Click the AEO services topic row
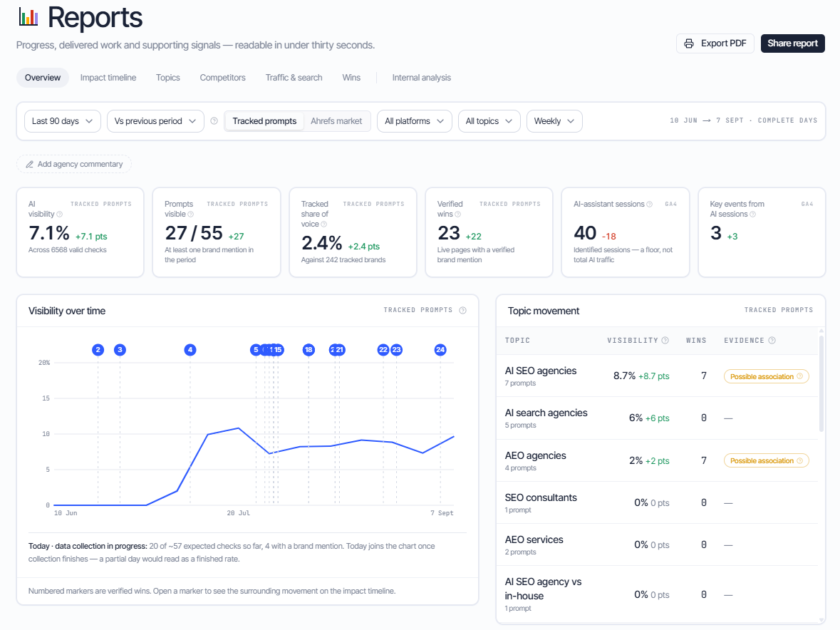Viewport: 840px width, 630px height. coord(657,544)
